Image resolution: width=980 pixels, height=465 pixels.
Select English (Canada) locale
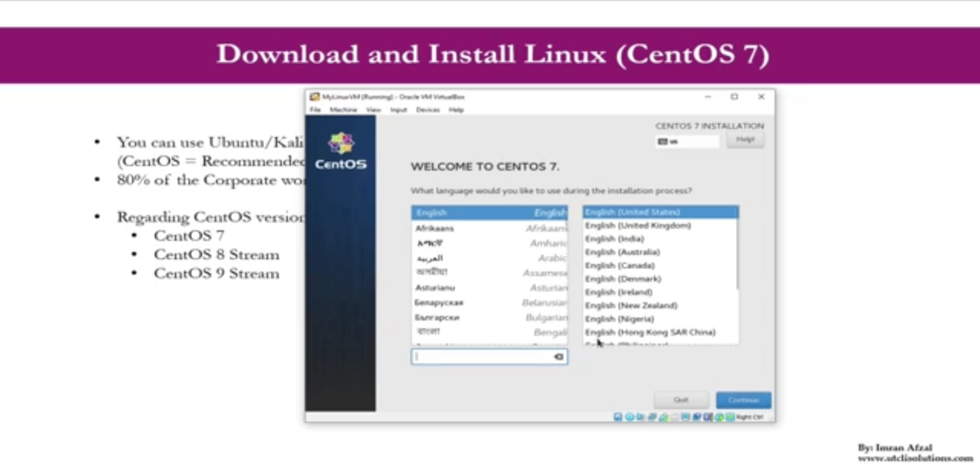coord(660,265)
